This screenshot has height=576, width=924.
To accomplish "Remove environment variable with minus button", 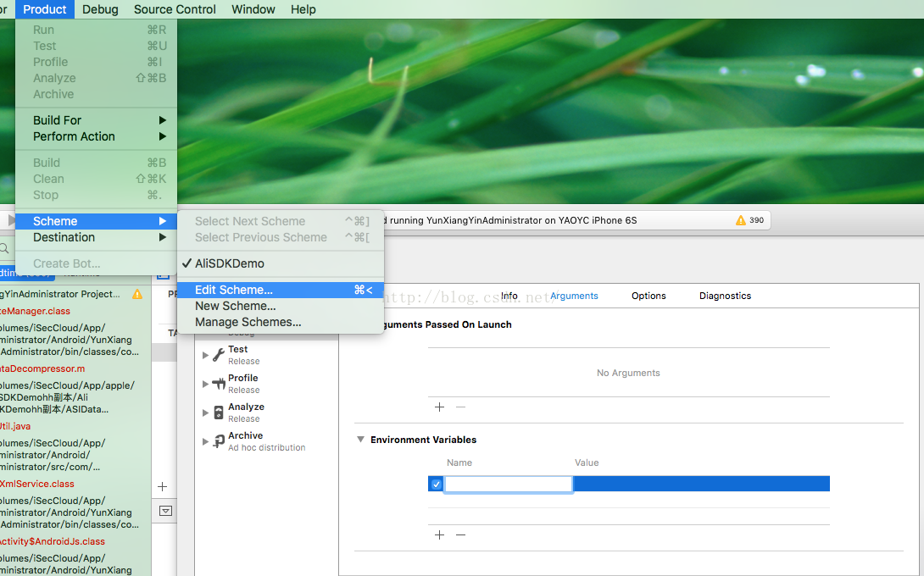I will point(461,534).
